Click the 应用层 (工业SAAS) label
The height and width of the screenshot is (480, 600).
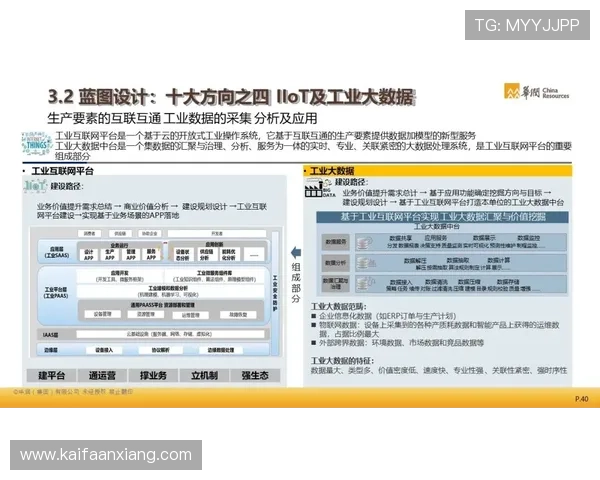(57, 252)
